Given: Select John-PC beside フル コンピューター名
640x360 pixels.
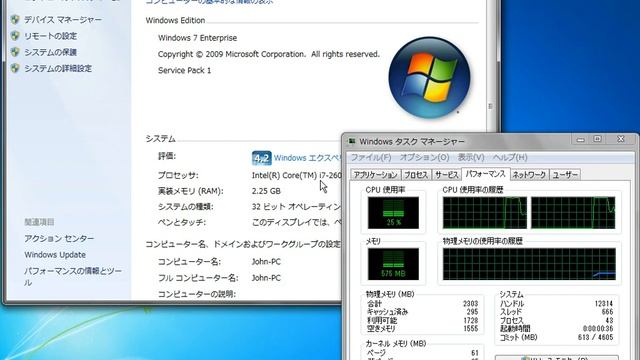Looking at the screenshot, I should [x=266, y=278].
